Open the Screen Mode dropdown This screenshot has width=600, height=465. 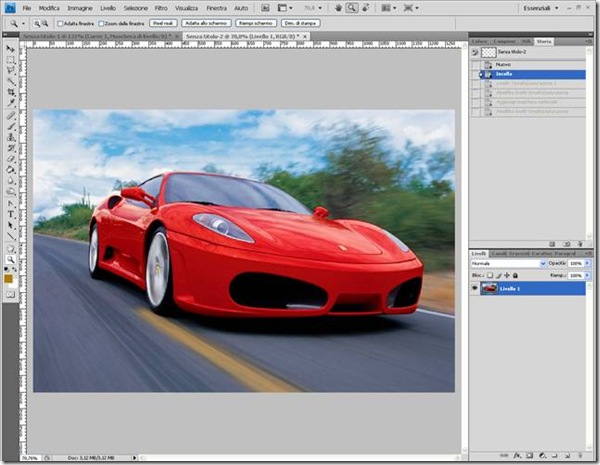411,8
